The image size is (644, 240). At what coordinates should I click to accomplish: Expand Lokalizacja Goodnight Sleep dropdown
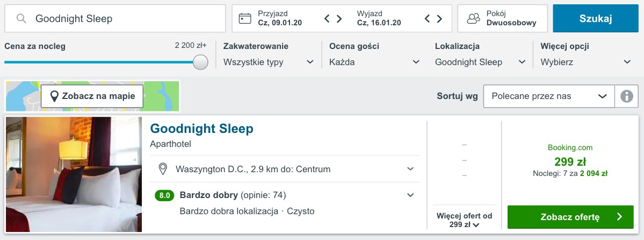[481, 62]
